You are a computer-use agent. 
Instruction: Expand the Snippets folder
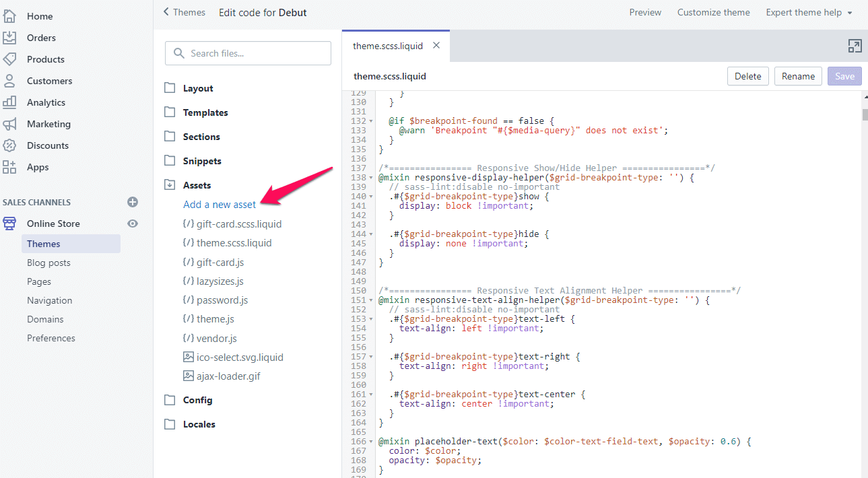(202, 161)
